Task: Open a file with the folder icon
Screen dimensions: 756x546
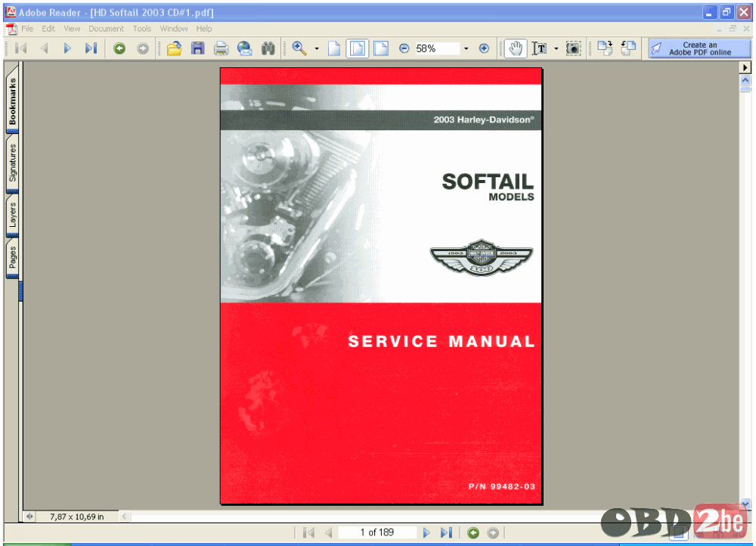Action: [174, 48]
